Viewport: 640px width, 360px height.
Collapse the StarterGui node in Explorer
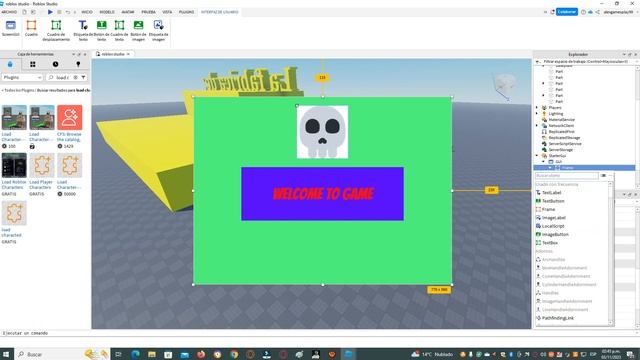(x=537, y=156)
